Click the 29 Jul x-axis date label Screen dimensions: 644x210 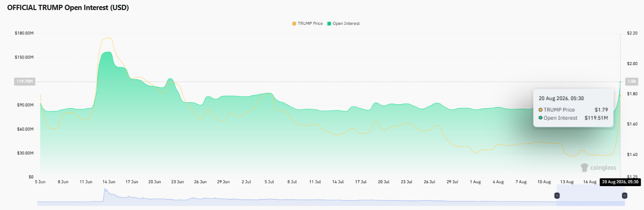click(x=452, y=182)
